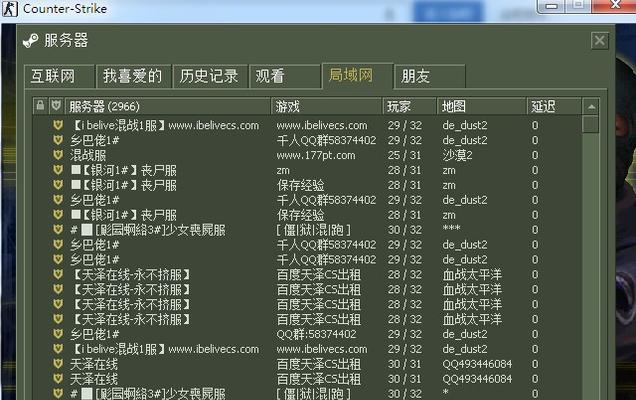The image size is (636, 400).
Task: Click shield icon of row with QQ群:58374402 game
Action: [x=58, y=334]
